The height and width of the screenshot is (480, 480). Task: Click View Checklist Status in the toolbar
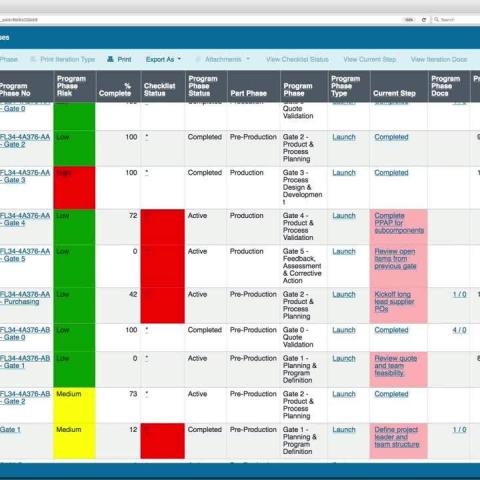(x=297, y=59)
